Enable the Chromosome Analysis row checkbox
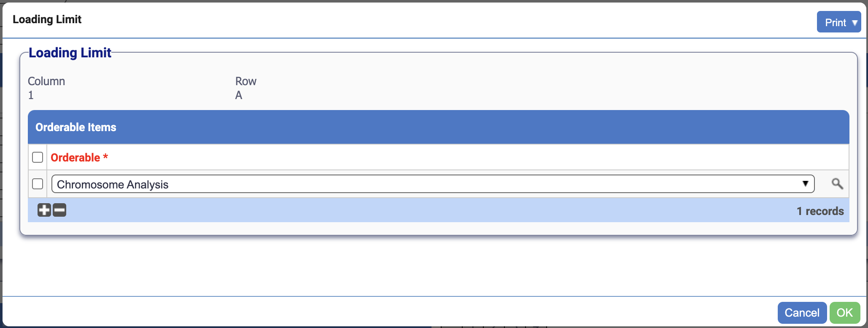 click(37, 183)
